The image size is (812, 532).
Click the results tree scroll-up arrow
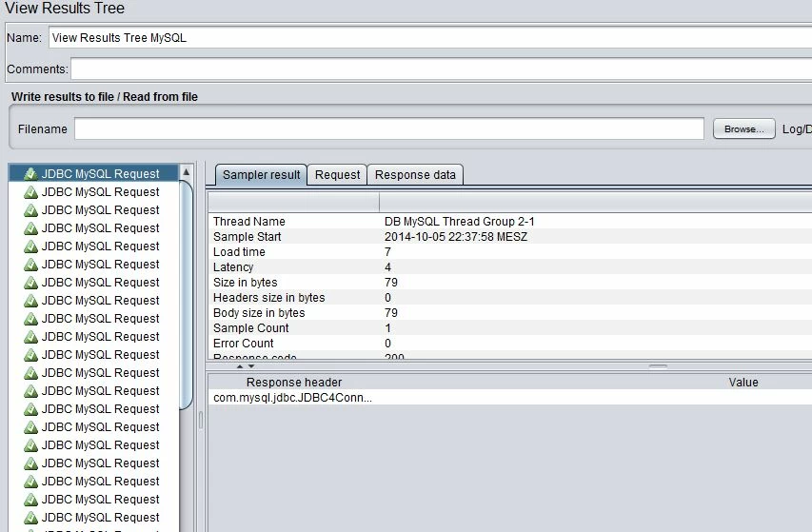click(186, 172)
